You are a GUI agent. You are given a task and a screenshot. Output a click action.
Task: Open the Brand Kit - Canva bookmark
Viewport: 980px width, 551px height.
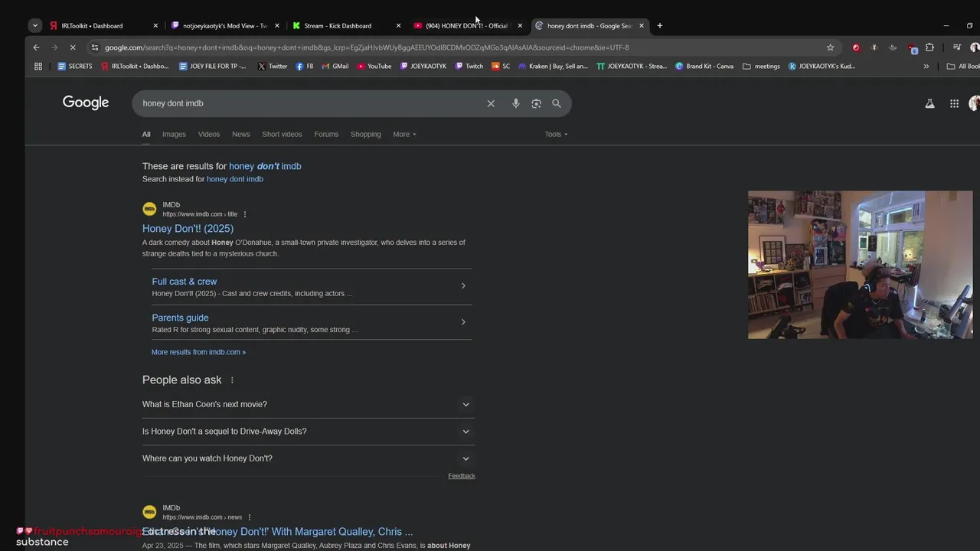pyautogui.click(x=704, y=67)
